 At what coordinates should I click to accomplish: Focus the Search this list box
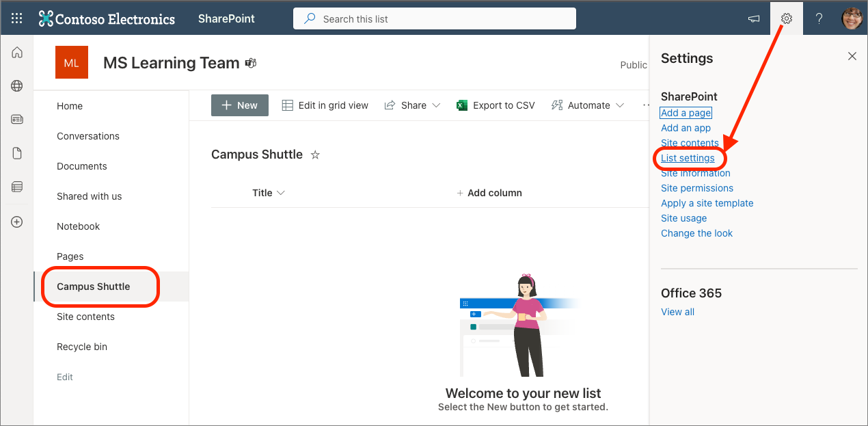pyautogui.click(x=435, y=18)
